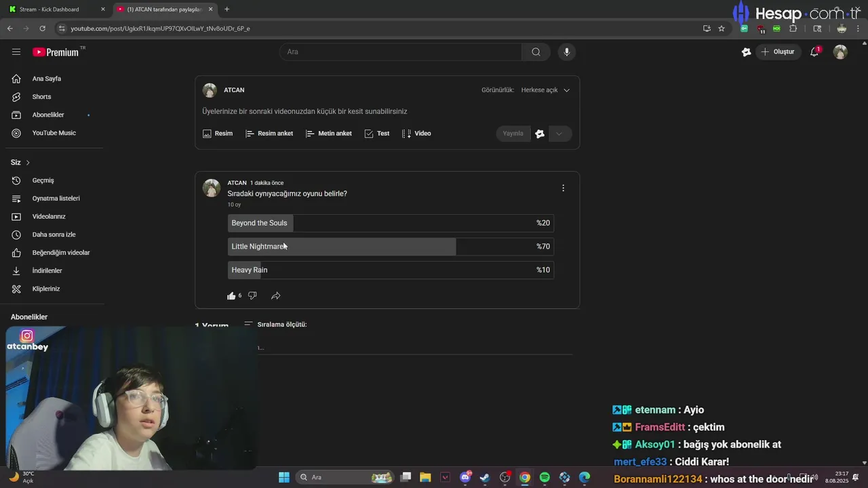
Task: Start voice search with microphone icon
Action: click(x=567, y=52)
